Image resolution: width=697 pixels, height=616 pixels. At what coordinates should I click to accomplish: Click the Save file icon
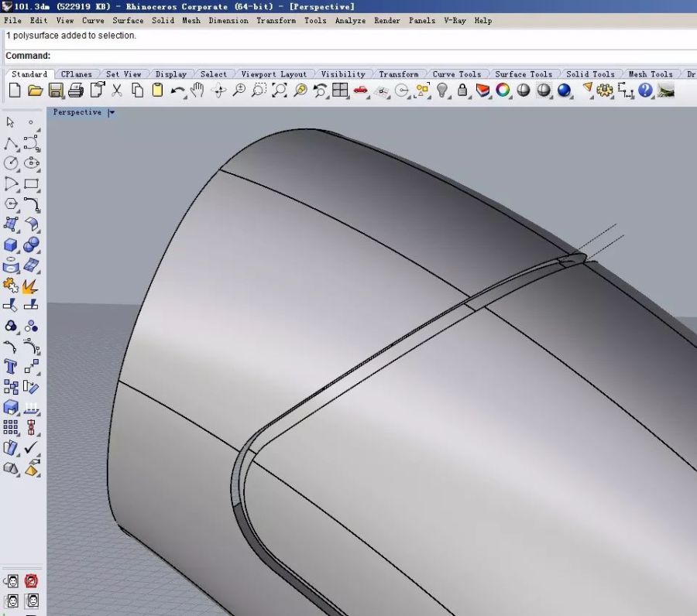(x=56, y=91)
